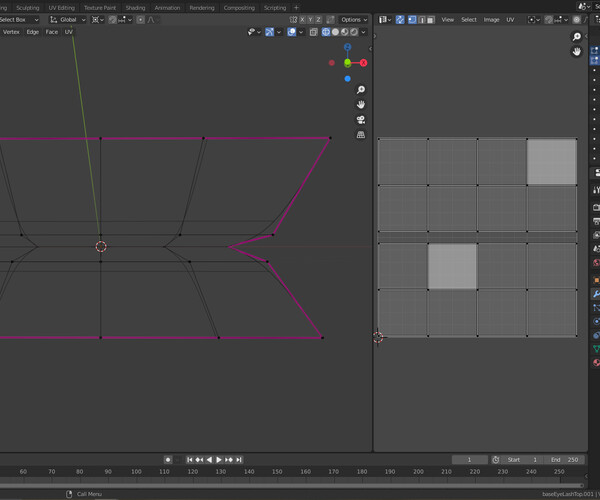600x500 pixels.
Task: Click the red X axis on navigation gizmo
Action: [363, 63]
